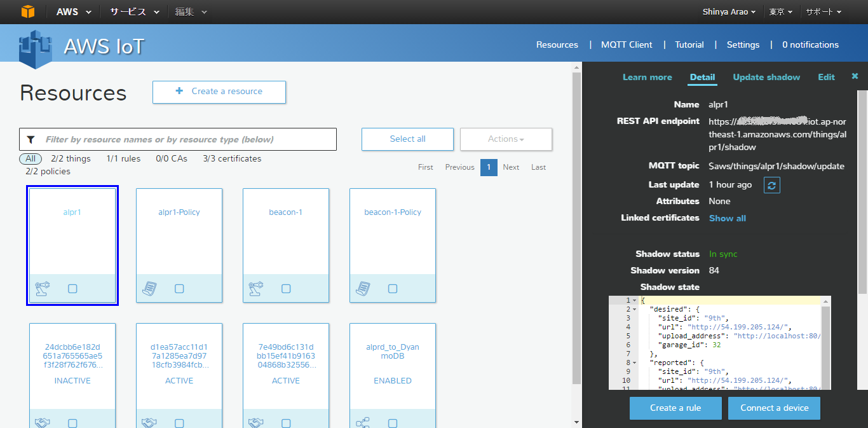The height and width of the screenshot is (428, 868).
Task: Click the AWS IoT blue blocks logo
Action: [x=36, y=48]
